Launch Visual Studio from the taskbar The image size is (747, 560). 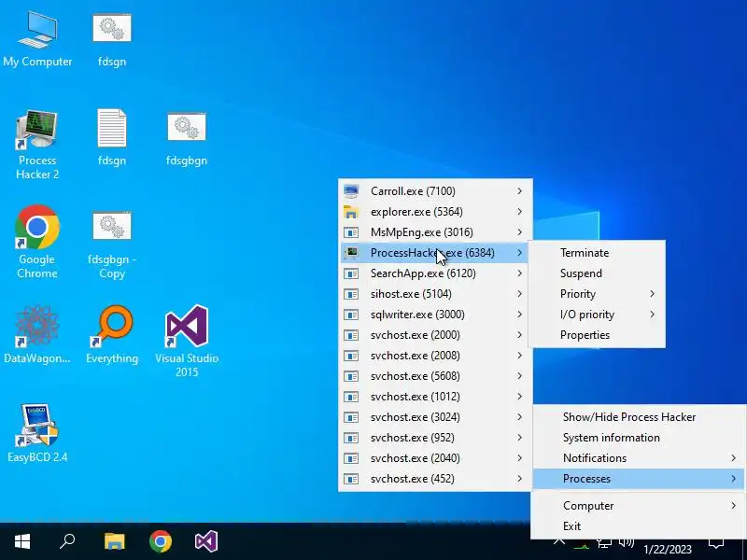pos(206,541)
